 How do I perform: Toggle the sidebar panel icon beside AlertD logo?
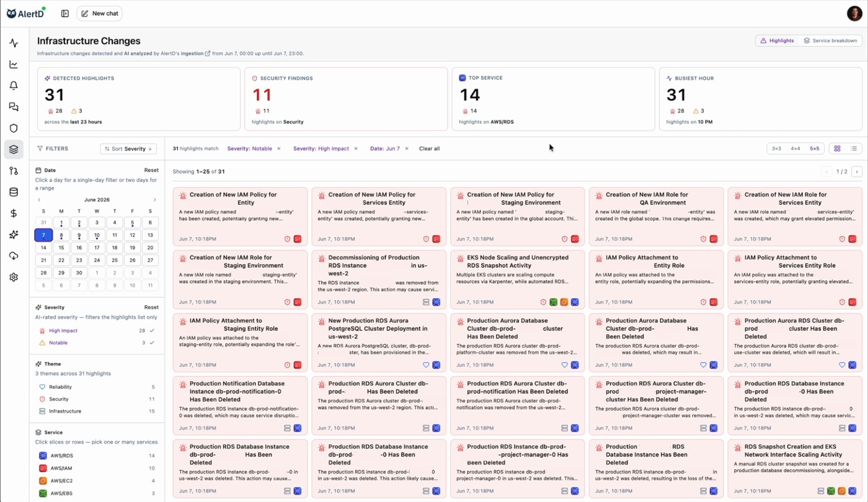(65, 14)
